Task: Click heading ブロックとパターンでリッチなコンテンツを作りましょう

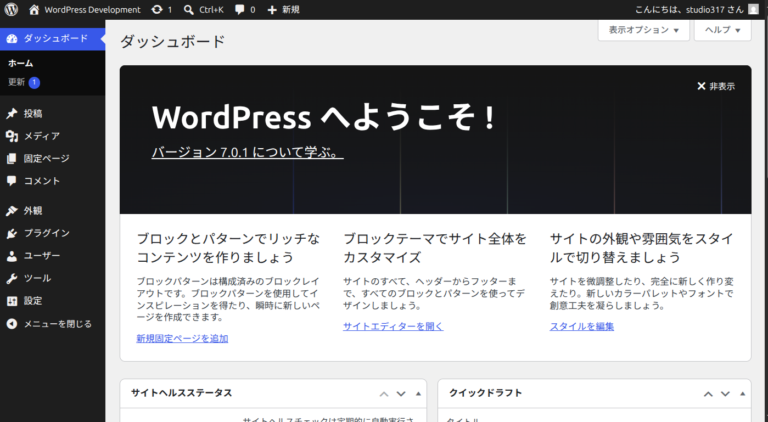Action: (x=228, y=248)
